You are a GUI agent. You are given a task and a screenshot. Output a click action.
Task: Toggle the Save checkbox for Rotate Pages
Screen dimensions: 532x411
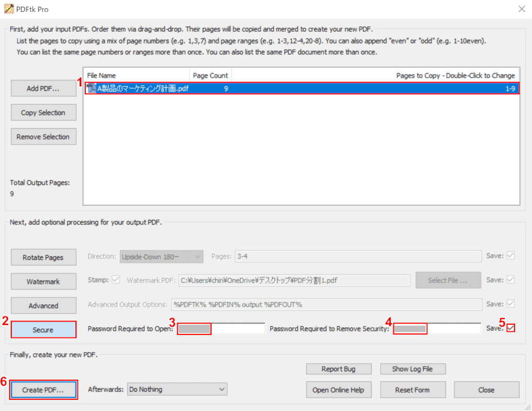[x=510, y=255]
